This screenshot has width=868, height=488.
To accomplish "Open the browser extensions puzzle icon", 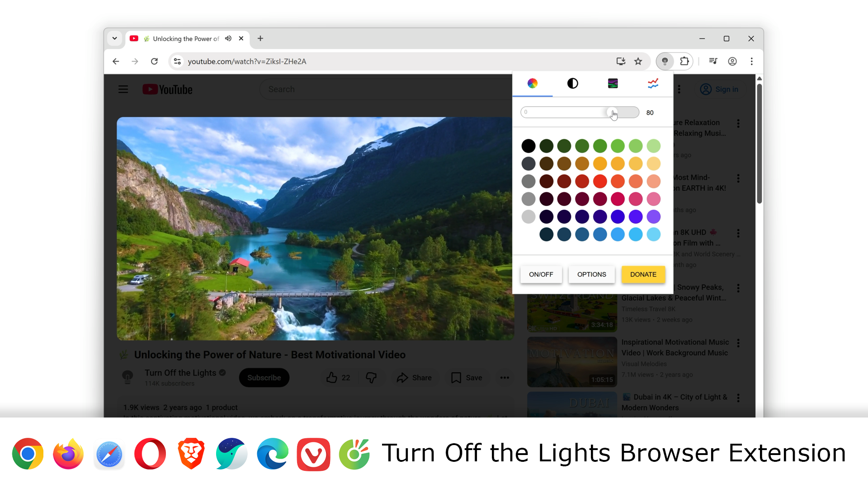I will [x=684, y=61].
